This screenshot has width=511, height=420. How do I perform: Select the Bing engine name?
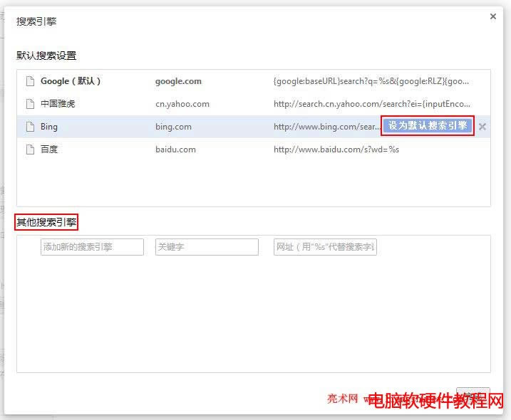(x=49, y=127)
